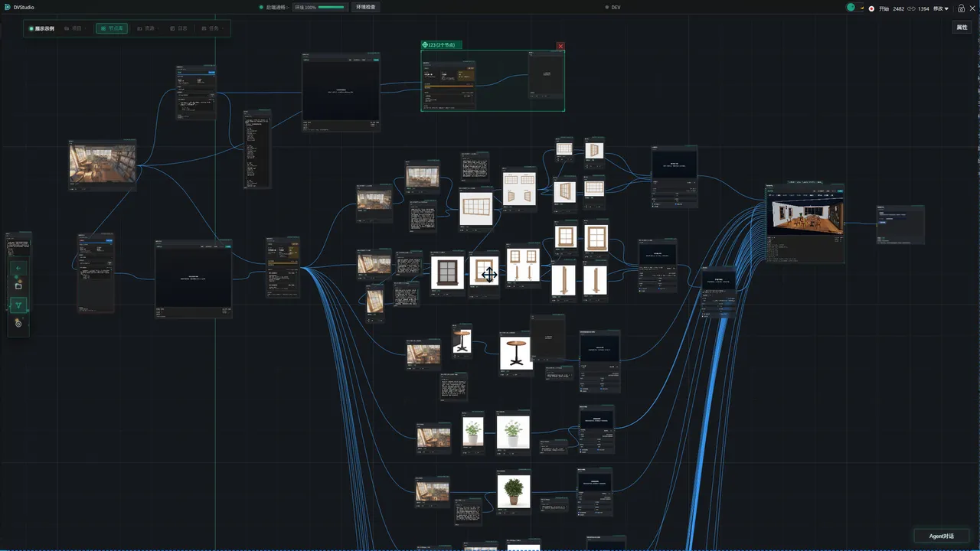Select the 123 (2个节点) group title
This screenshot has height=551, width=980.
[442, 45]
